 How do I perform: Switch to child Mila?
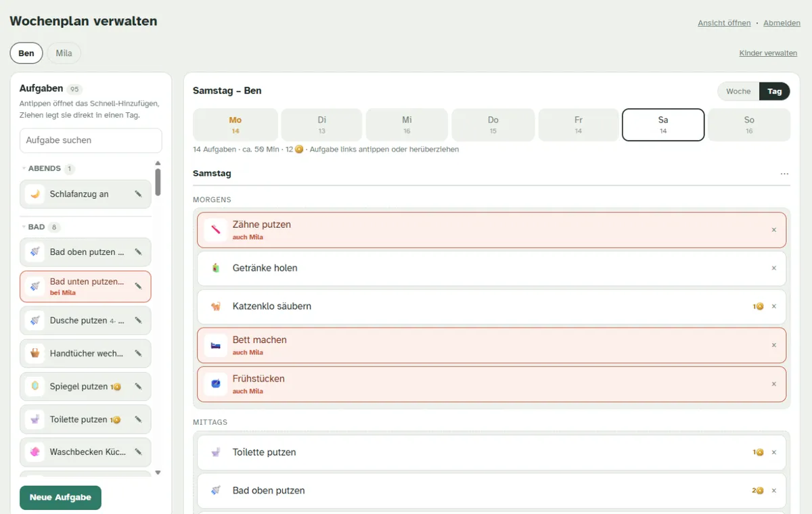[x=64, y=53]
